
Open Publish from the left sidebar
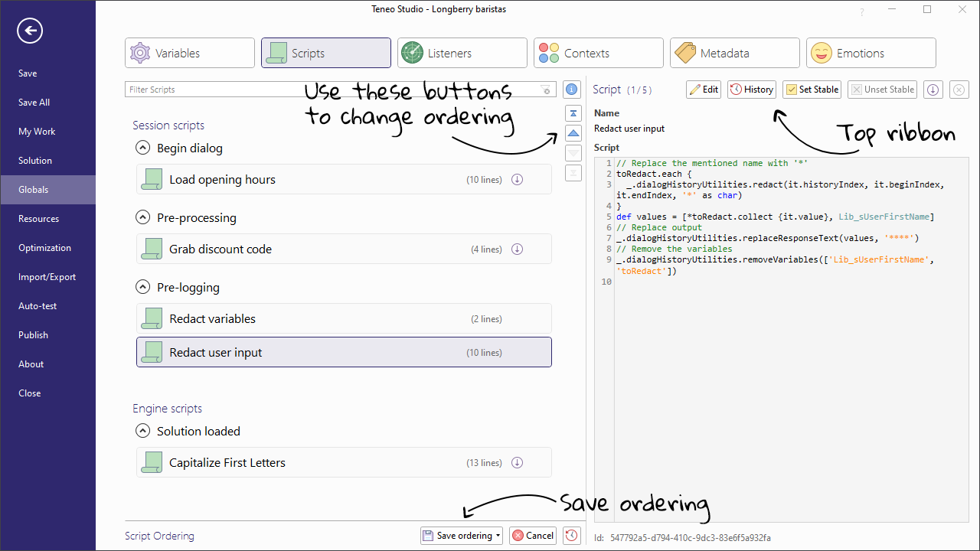(33, 334)
